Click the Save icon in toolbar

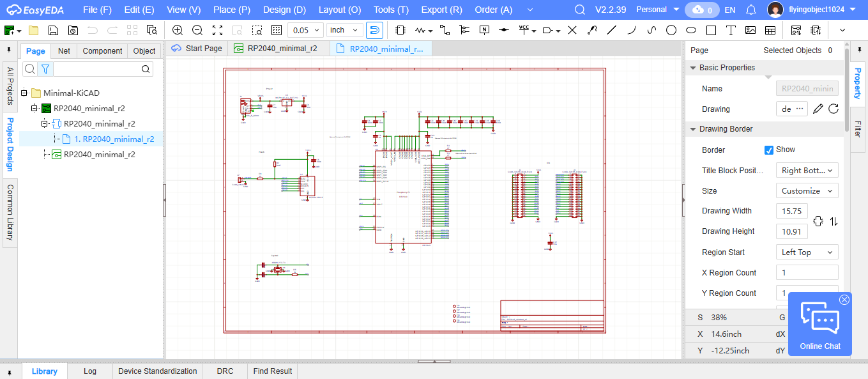pyautogui.click(x=54, y=30)
